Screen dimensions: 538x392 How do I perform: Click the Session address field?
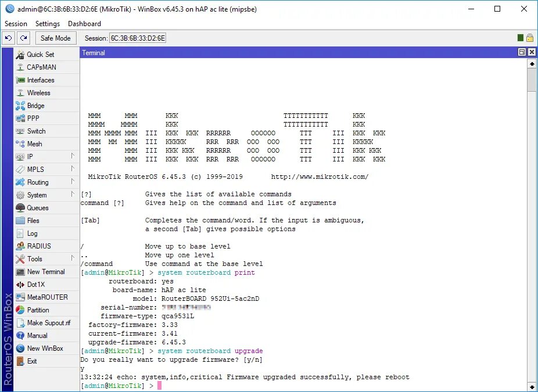[x=138, y=38]
